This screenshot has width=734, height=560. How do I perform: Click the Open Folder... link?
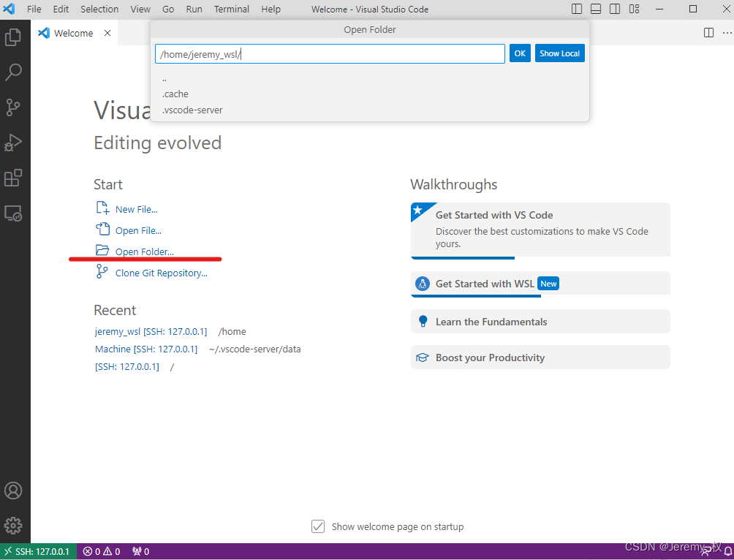coord(145,251)
